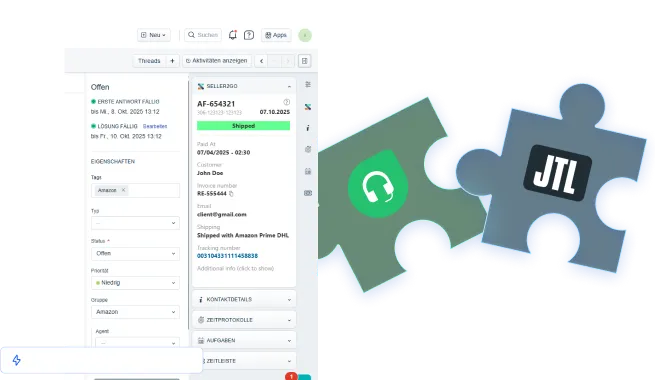Open the Neu dropdown button
The image size is (655, 380).
click(x=154, y=35)
